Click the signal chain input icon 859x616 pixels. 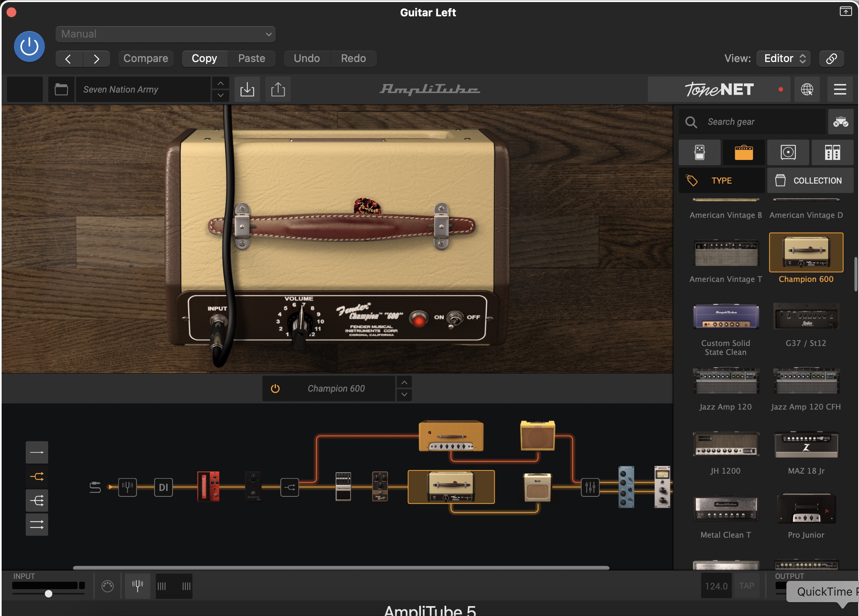(95, 487)
